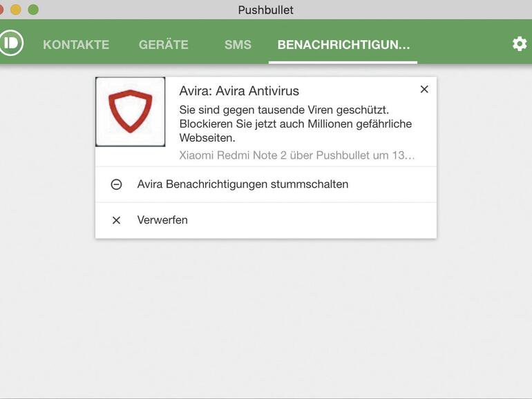This screenshot has width=532, height=399.
Task: Click the Verwerfen dismiss option
Action: click(266, 220)
